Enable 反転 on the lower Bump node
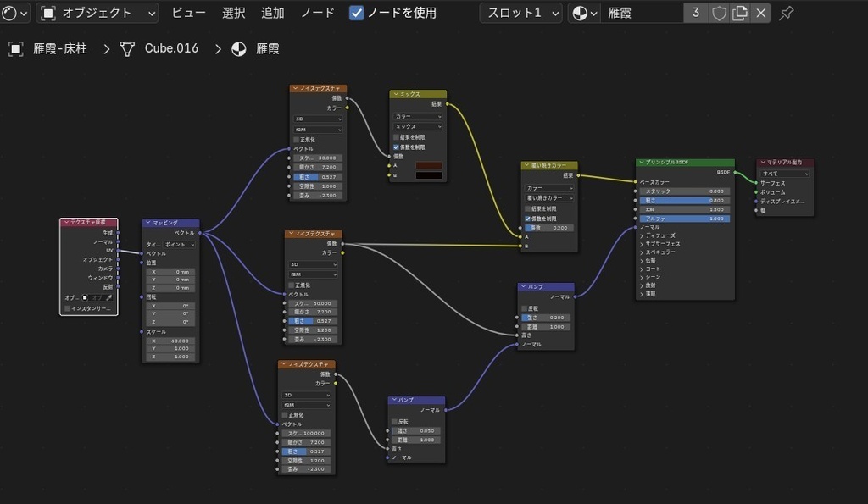This screenshot has height=504, width=868. pyautogui.click(x=395, y=422)
